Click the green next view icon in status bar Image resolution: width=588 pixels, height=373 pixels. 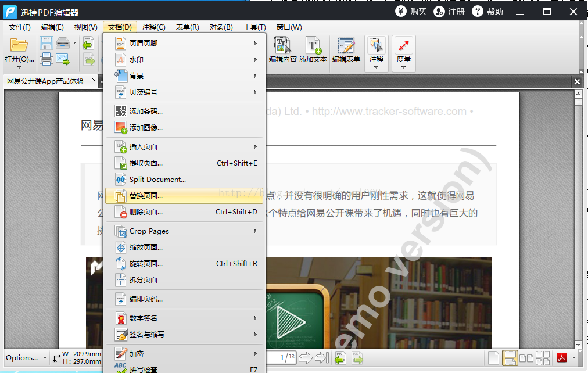pos(357,358)
